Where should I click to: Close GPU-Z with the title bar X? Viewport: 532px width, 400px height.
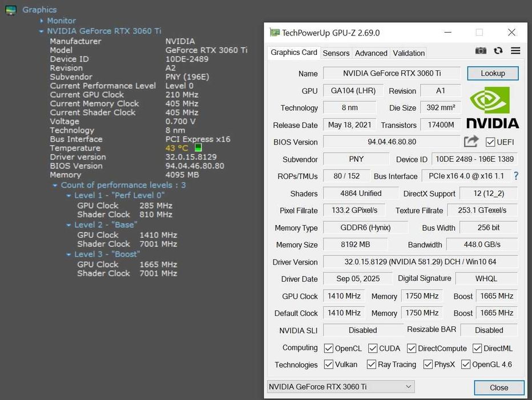511,33
